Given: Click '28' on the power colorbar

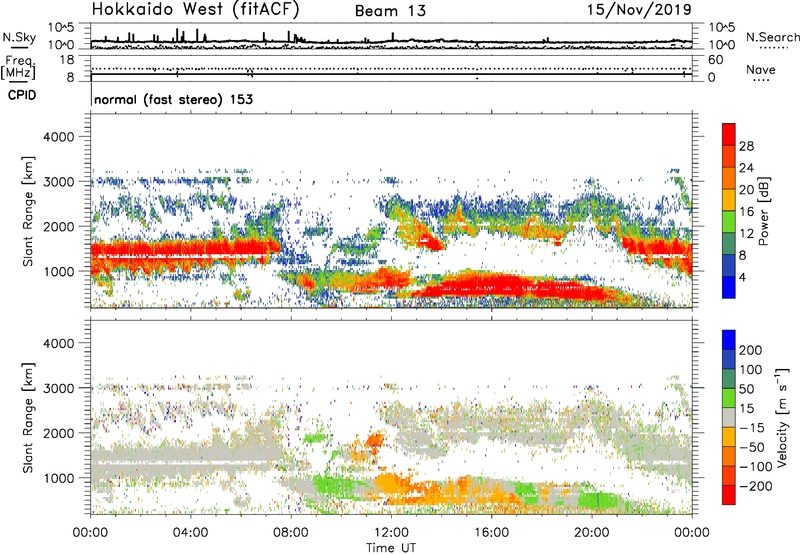Looking at the screenshot, I should point(746,146).
